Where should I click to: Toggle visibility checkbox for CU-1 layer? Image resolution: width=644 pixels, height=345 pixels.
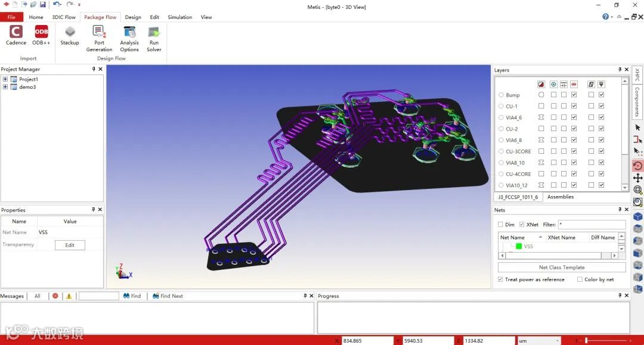pos(574,106)
